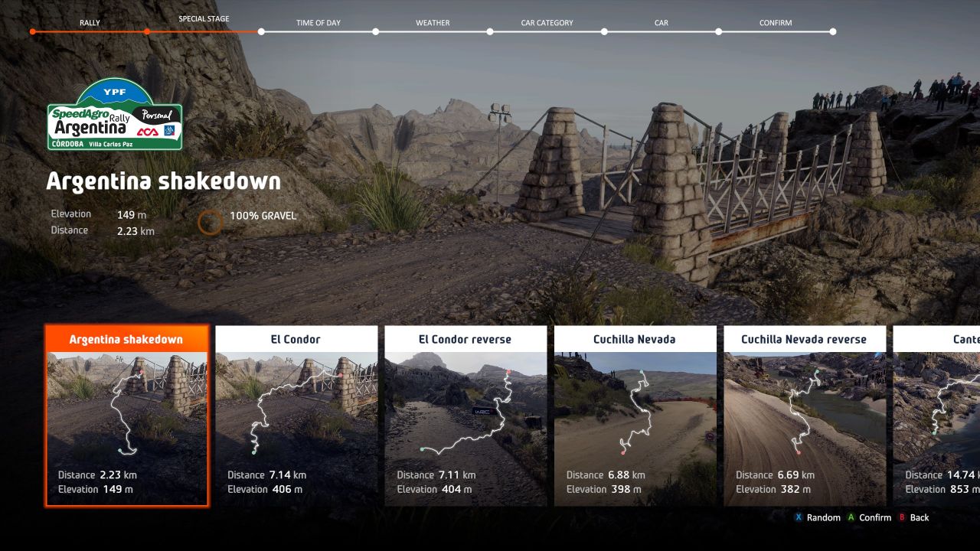Click the Time of Day step dot
980x551 pixels.
(x=261, y=32)
